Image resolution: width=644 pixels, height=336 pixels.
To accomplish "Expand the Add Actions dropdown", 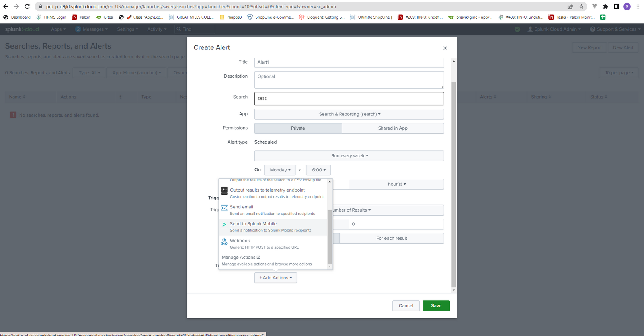I will (x=275, y=278).
